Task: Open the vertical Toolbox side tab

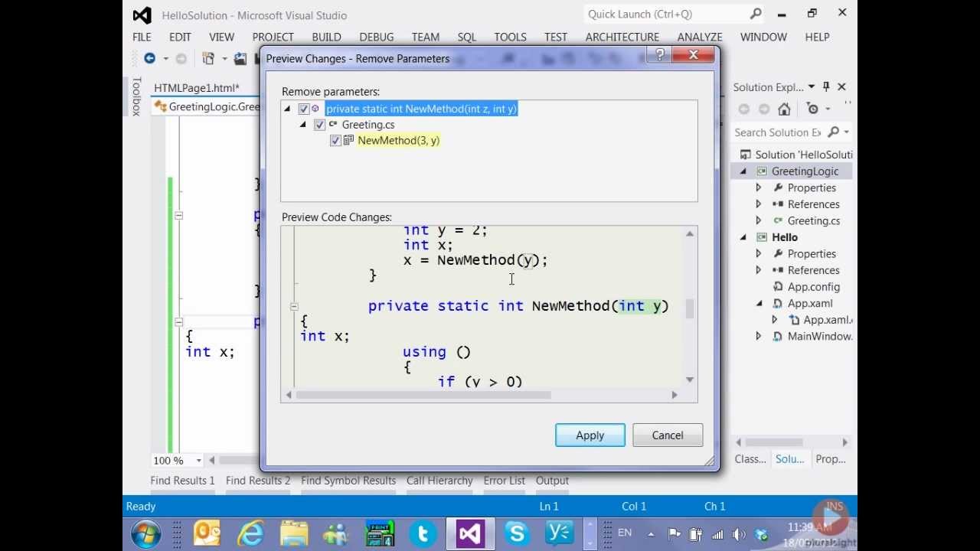Action: pyautogui.click(x=136, y=96)
